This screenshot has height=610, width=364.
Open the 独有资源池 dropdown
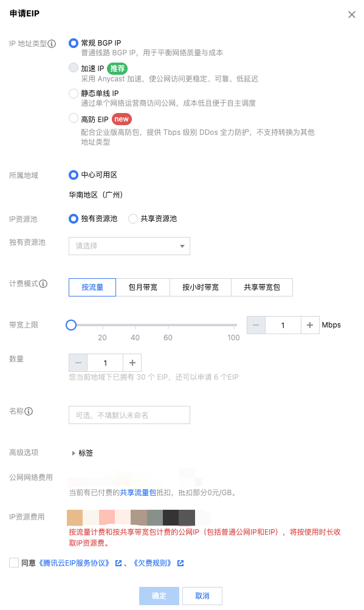(x=129, y=246)
